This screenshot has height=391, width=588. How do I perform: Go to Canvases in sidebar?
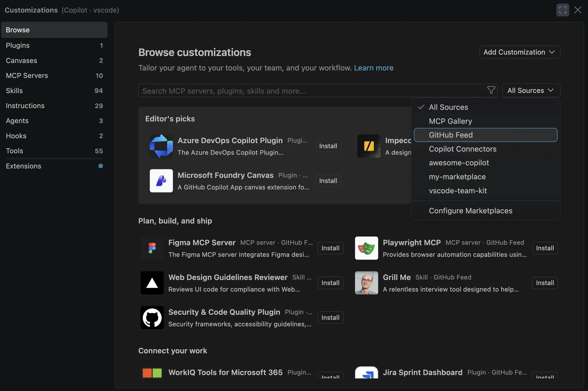point(54,60)
